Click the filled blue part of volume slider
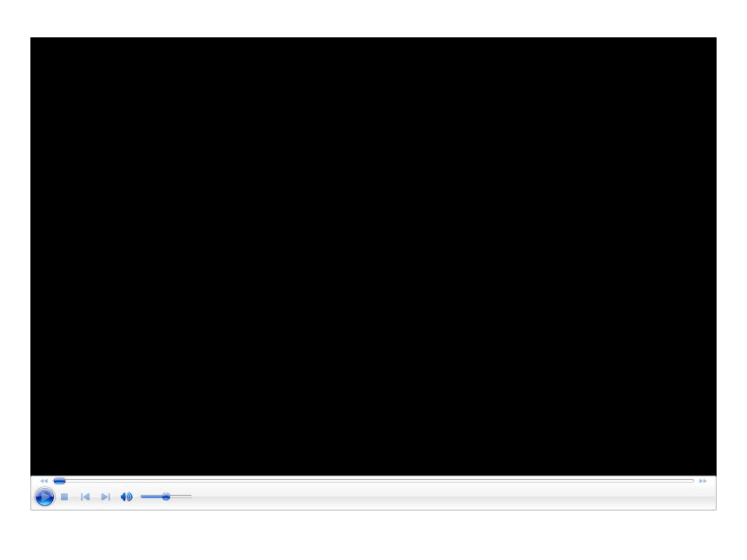747x560 pixels. 151,497
